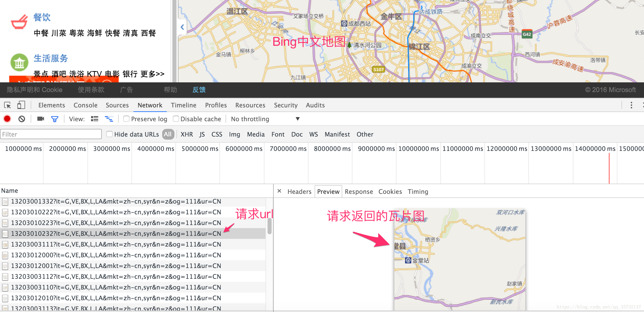Switch to the Elements tab
The image size is (644, 312).
[x=52, y=105]
